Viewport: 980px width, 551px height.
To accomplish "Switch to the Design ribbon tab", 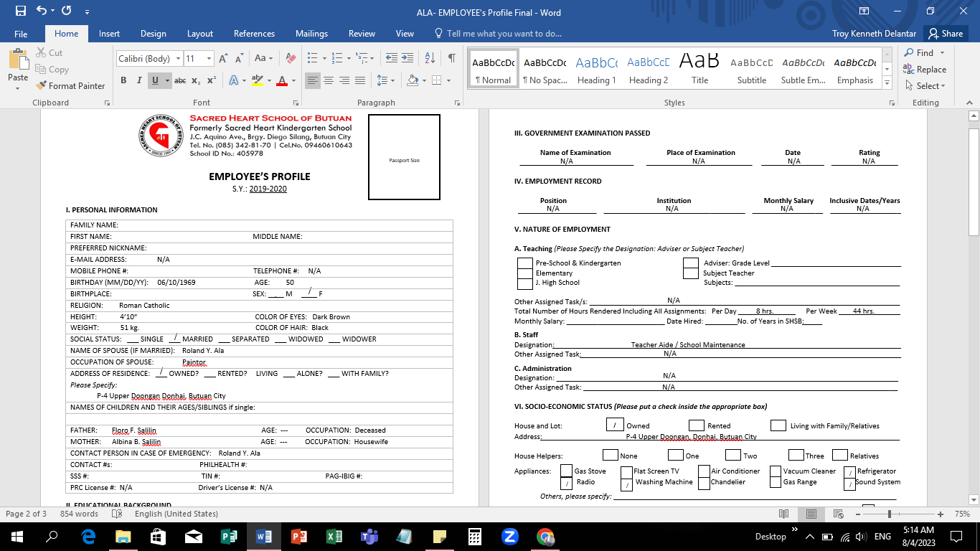I will (154, 34).
